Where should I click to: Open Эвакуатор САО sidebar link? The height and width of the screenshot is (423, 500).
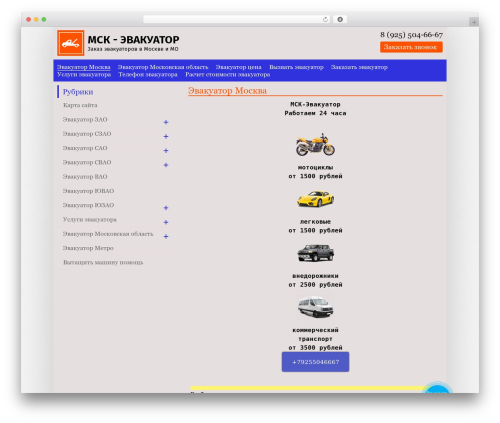tap(85, 148)
